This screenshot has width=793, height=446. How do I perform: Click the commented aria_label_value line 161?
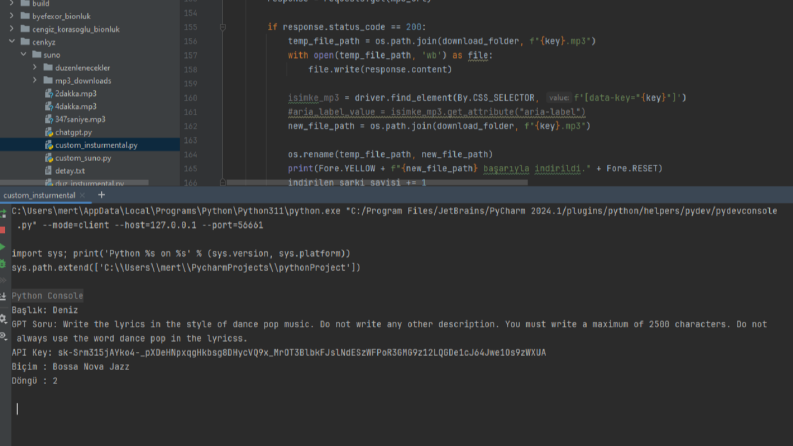[436, 112]
